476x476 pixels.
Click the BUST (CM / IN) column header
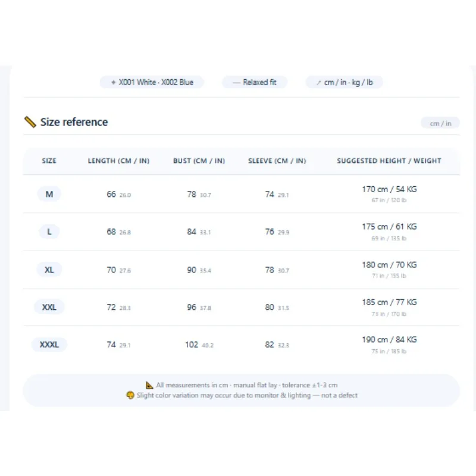point(199,161)
